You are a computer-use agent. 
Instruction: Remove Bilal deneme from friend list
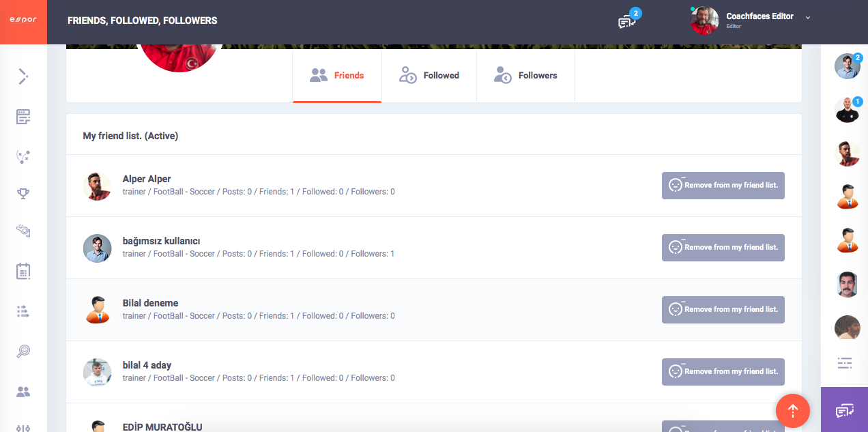(x=723, y=310)
